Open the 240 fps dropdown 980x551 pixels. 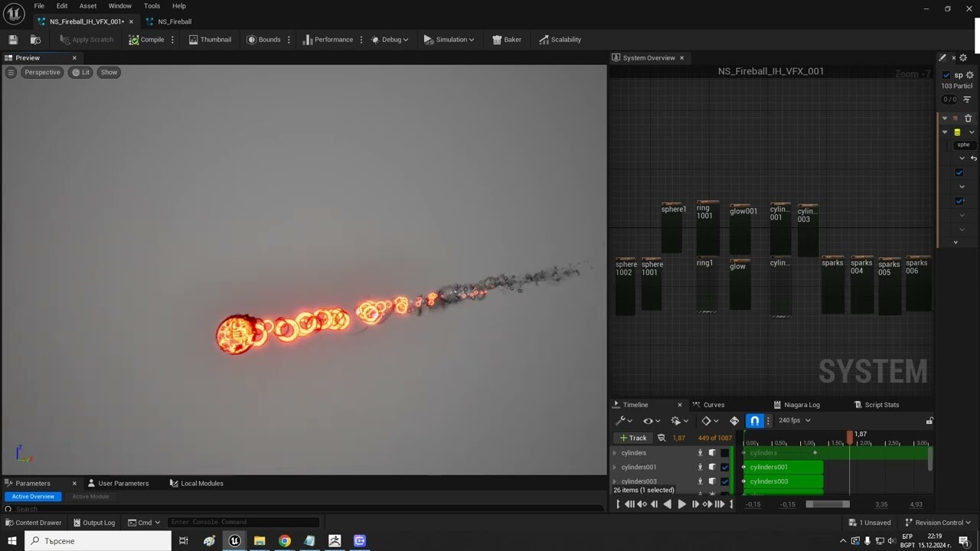[793, 420]
